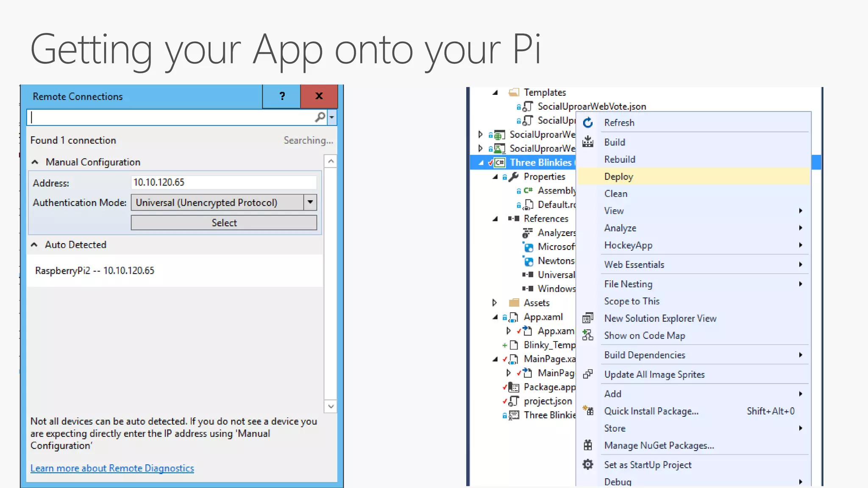
Task: Click the Set as StartUp Project gear icon
Action: pyautogui.click(x=588, y=465)
